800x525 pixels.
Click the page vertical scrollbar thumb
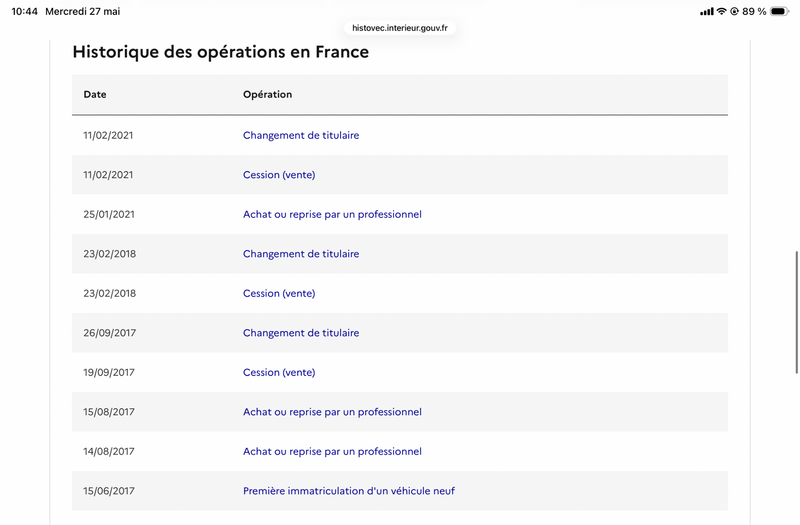(x=796, y=312)
